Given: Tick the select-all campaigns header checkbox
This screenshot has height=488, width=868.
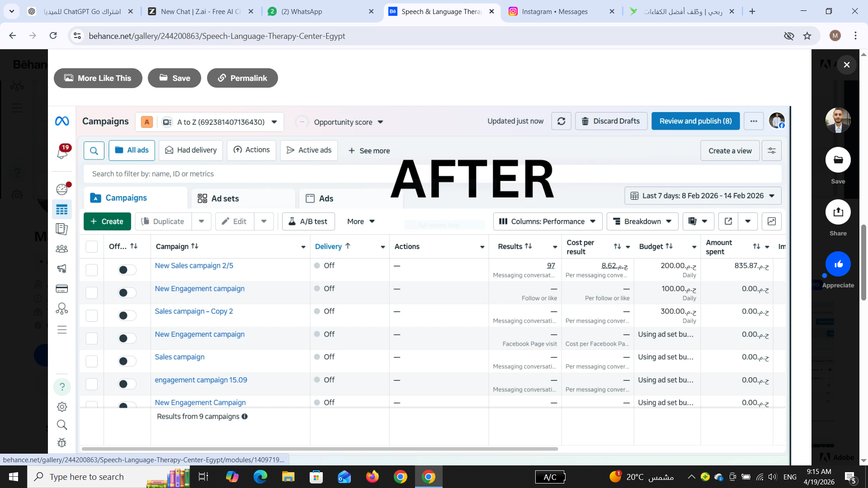Looking at the screenshot, I should [92, 246].
